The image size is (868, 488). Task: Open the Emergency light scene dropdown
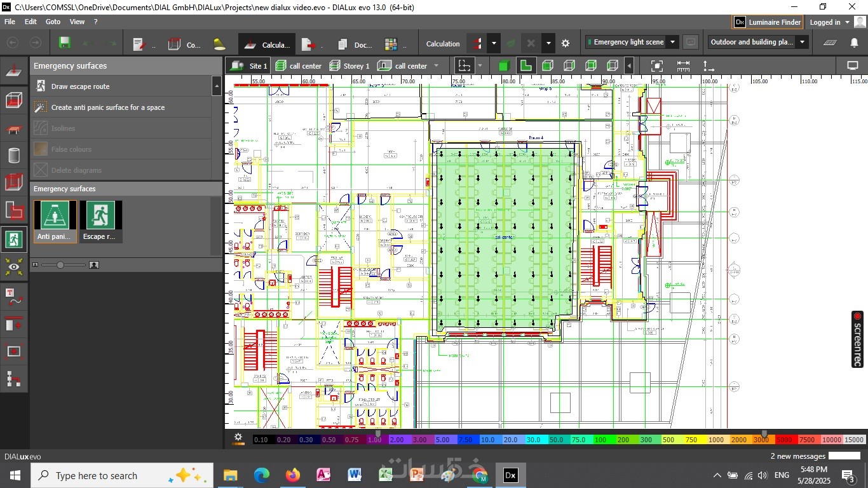672,43
